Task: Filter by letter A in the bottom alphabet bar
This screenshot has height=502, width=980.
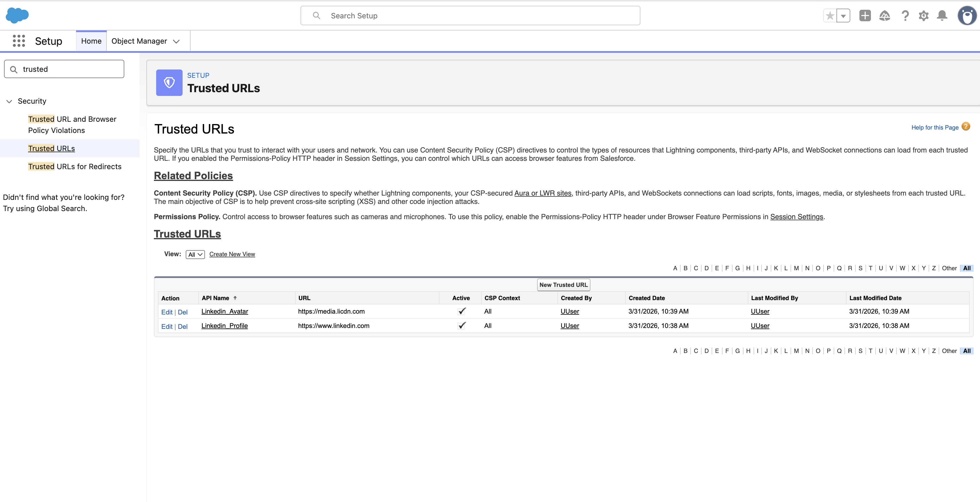Action: 675,351
